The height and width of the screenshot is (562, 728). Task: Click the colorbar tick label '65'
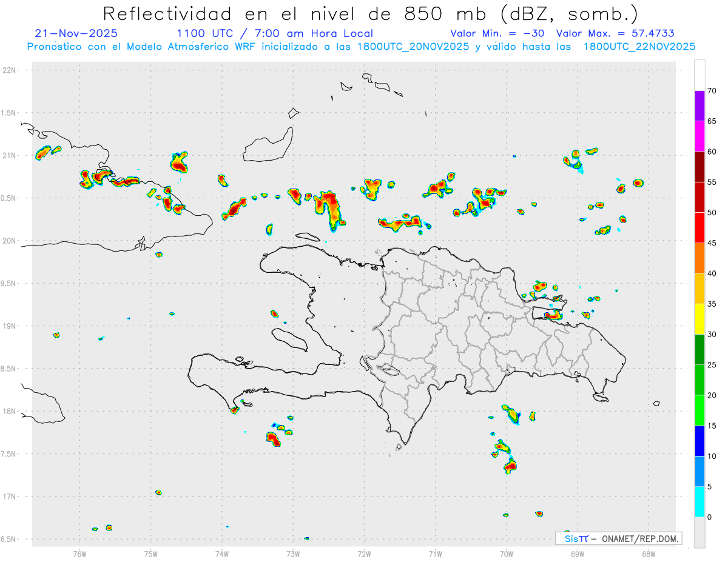pyautogui.click(x=712, y=121)
